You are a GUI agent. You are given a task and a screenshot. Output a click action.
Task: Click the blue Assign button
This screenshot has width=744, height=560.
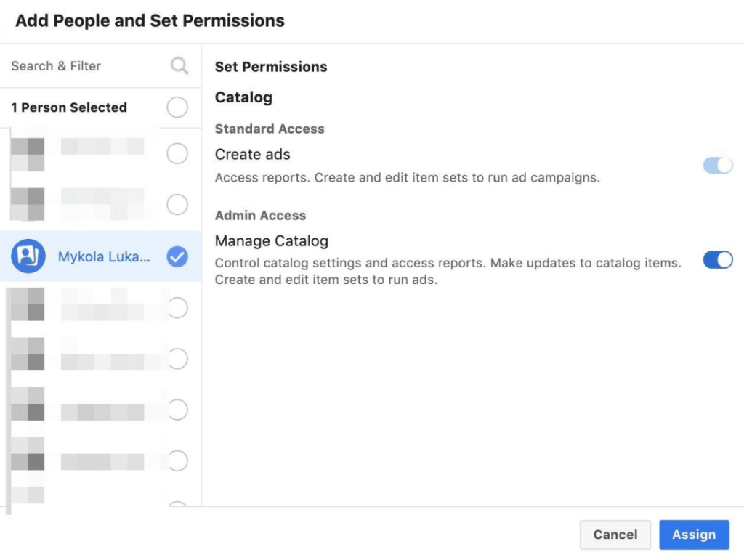tap(693, 535)
